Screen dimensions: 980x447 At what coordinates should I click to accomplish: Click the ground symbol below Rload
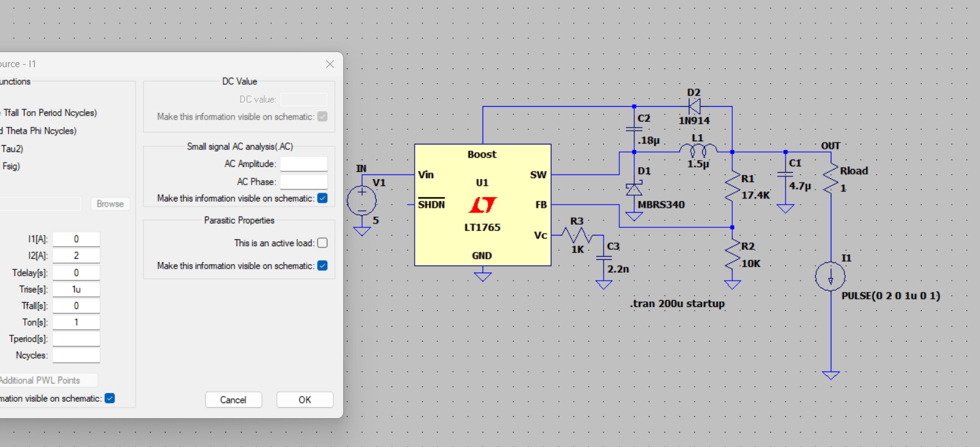coord(831,374)
